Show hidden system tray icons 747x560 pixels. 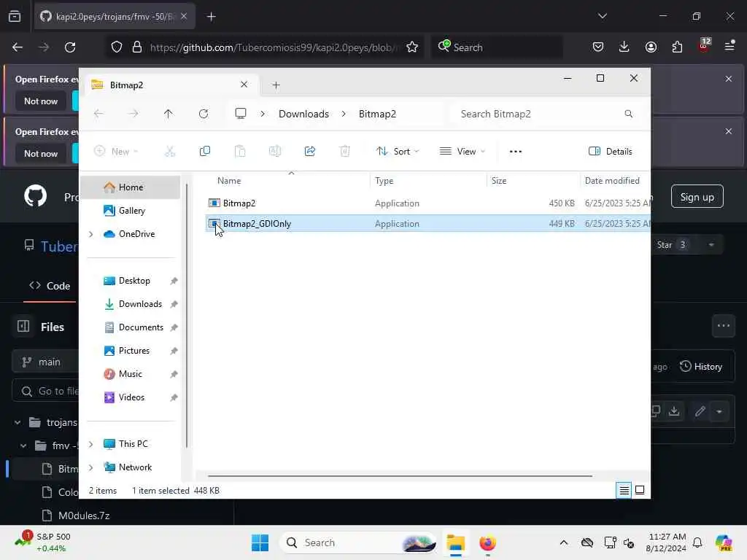point(564,542)
